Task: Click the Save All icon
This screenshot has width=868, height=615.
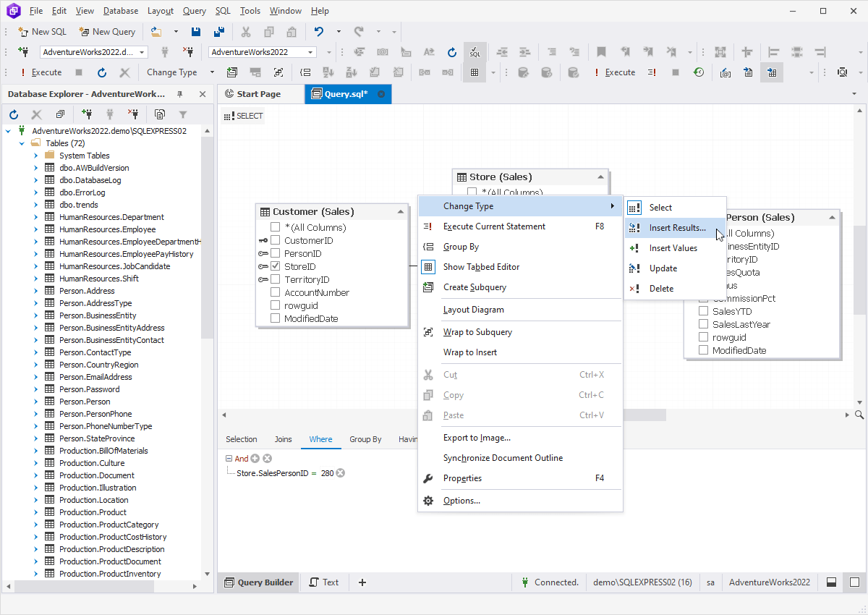Action: coord(219,32)
